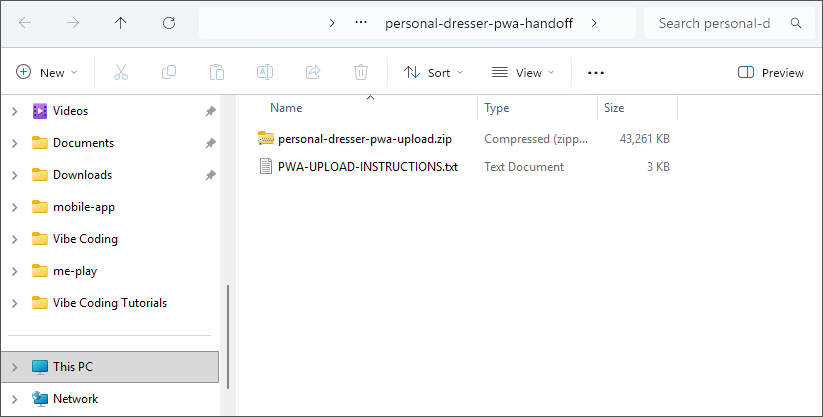Select the Documents folder in sidebar
This screenshot has width=823, height=417.
tap(83, 143)
